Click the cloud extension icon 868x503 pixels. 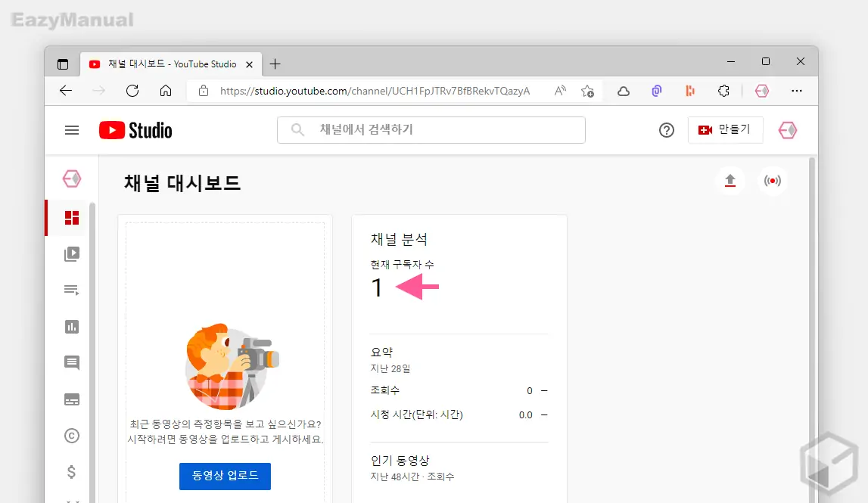pyautogui.click(x=624, y=91)
